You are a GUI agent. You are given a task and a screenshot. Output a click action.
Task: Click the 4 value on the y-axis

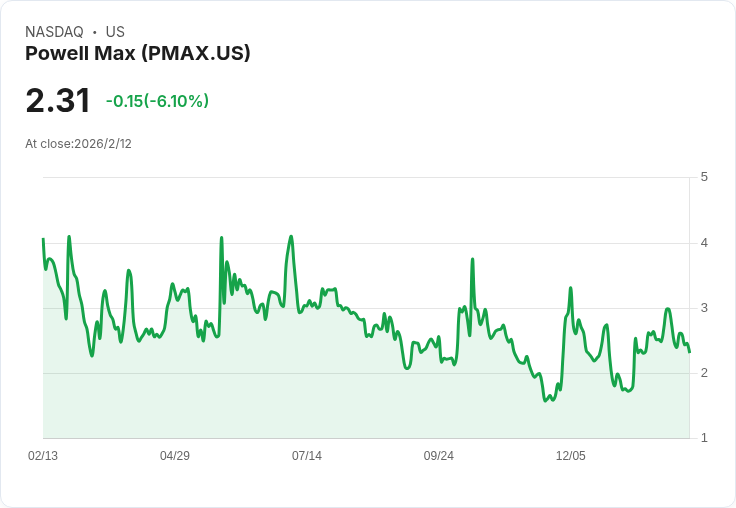[704, 243]
